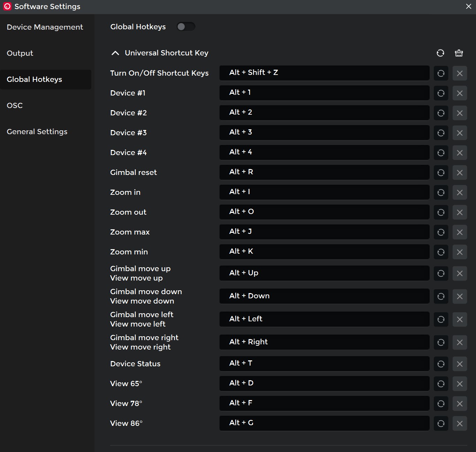Close the Software Settings window
The height and width of the screenshot is (452, 476).
click(468, 7)
